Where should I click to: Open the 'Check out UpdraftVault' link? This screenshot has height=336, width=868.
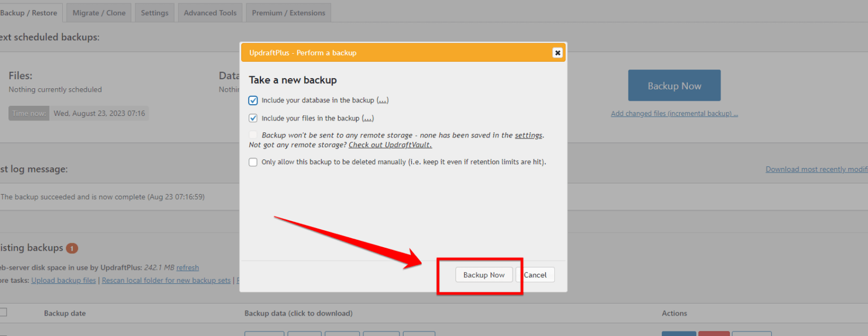tap(390, 145)
